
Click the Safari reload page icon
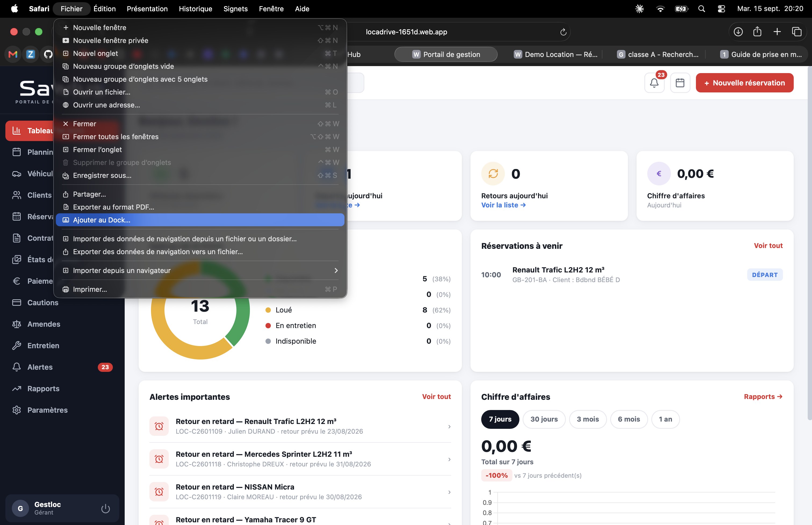tap(563, 32)
